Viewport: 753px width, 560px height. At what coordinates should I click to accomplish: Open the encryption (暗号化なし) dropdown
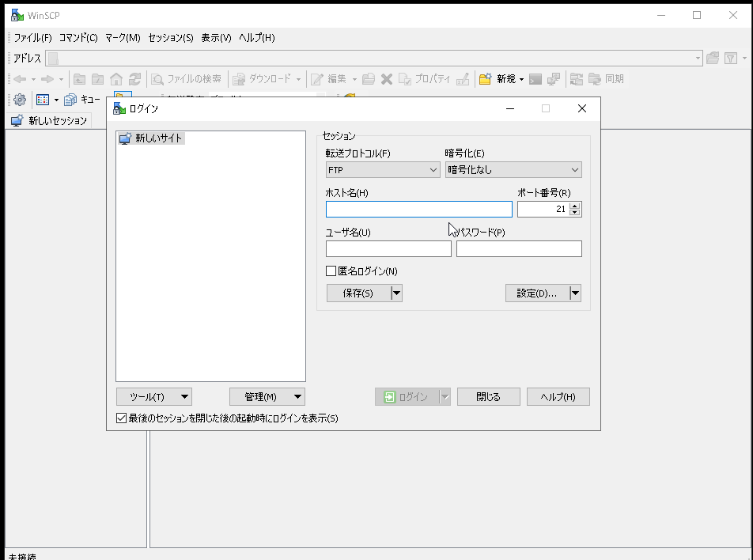pos(513,170)
